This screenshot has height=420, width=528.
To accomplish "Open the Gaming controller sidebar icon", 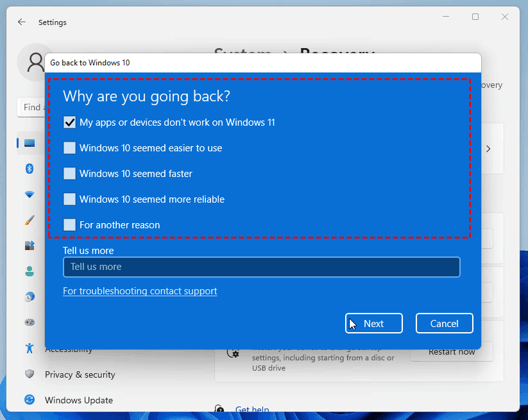I will (30, 322).
